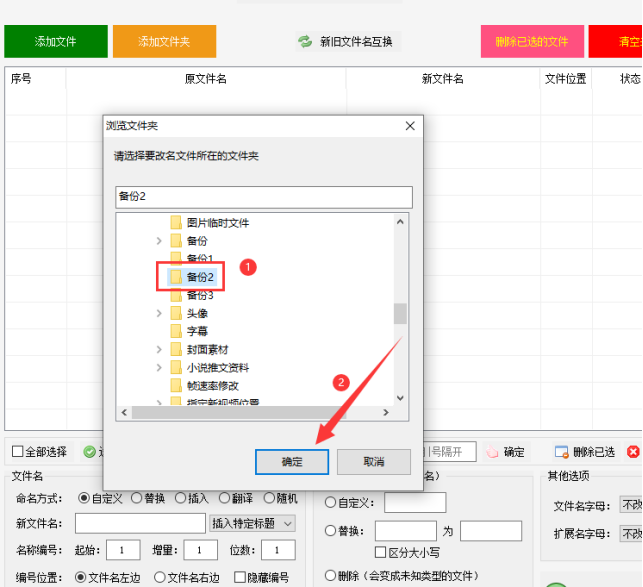Viewport: 643px width, 587px height.
Task: Open the 插入特定标题 dropdown
Action: (252, 523)
